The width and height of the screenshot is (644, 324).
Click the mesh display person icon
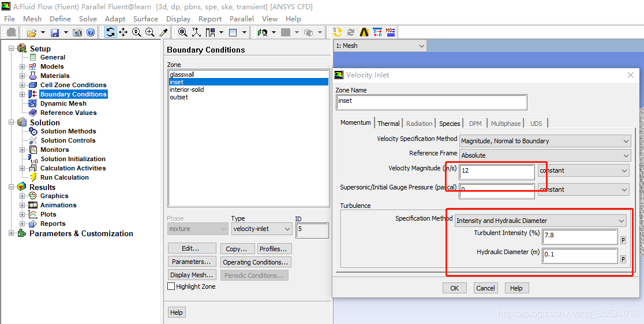(263, 32)
